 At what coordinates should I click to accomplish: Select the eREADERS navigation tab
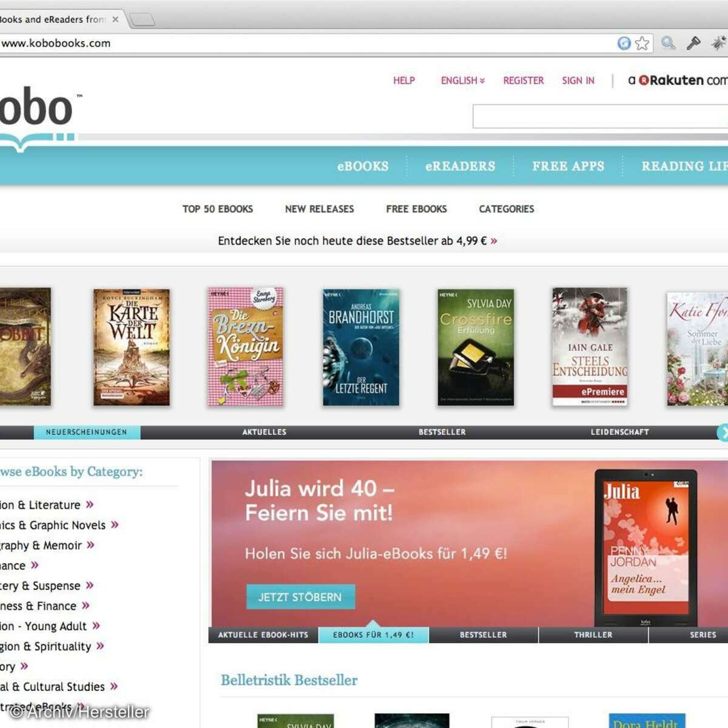[x=460, y=166]
